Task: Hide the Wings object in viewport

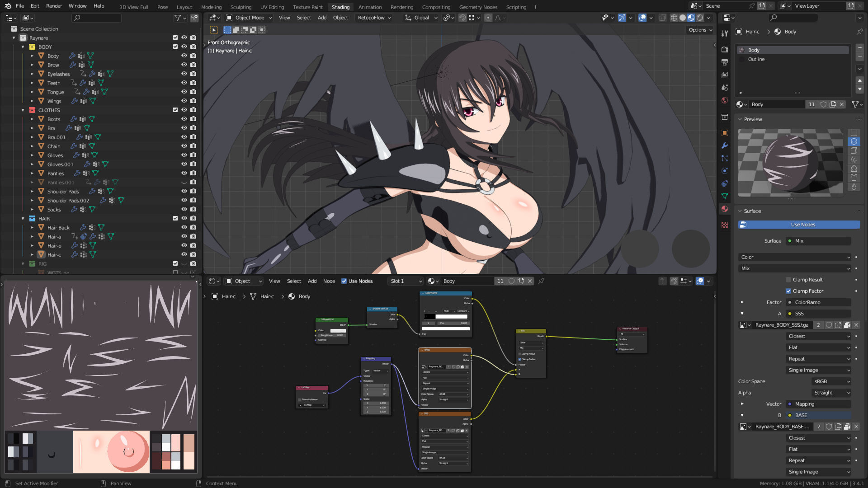Action: [x=184, y=101]
